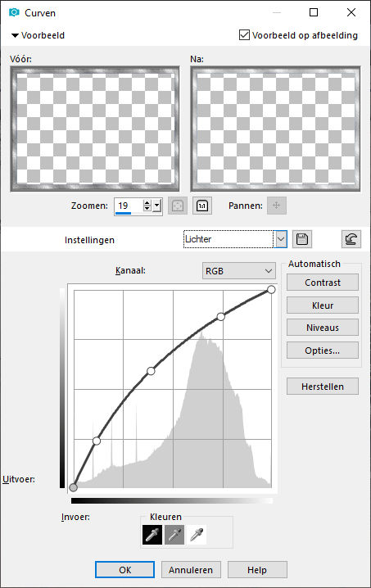Select the lower curve control point near shadows
Screen dimensions: 371x588
point(97,441)
